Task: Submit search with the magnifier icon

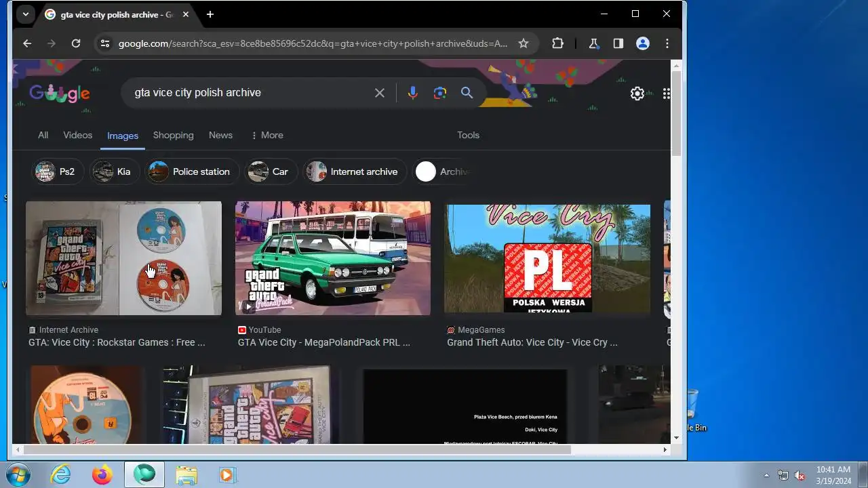Action: pos(467,93)
